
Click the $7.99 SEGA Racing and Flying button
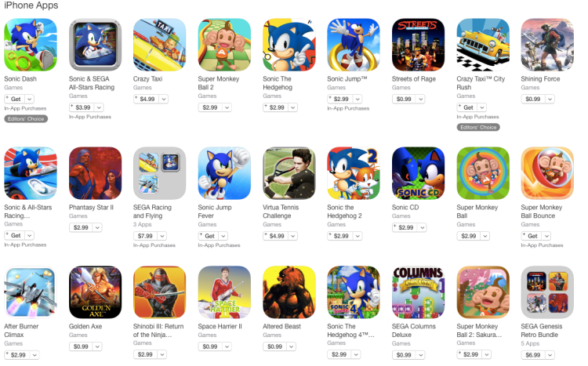(x=145, y=236)
